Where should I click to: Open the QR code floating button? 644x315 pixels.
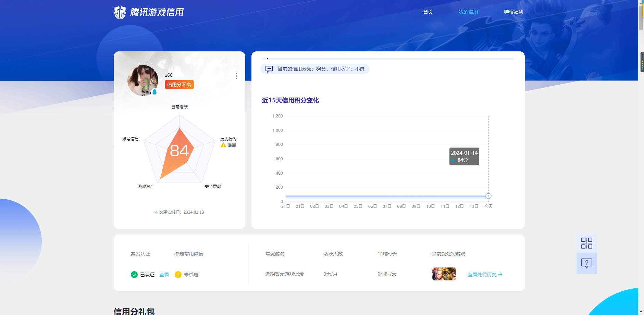(587, 243)
